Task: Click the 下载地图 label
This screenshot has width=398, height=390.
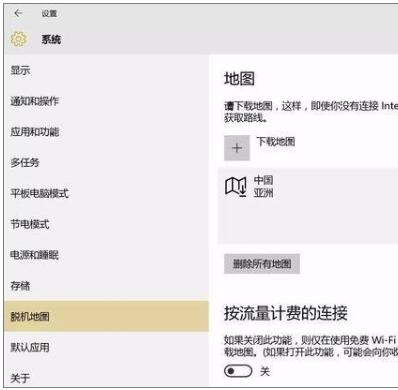Action: (x=276, y=142)
